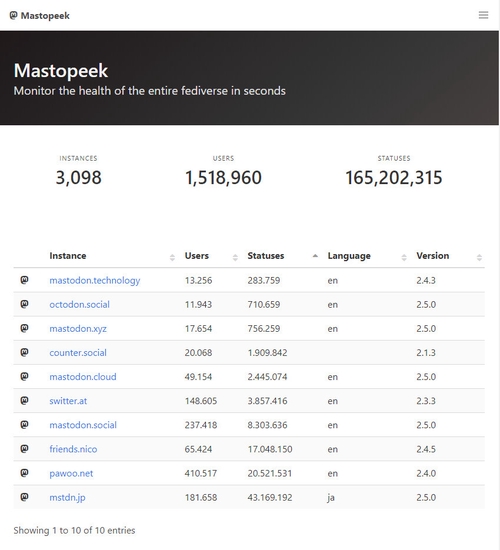Click the ja language cell
The width and height of the screenshot is (500, 550).
331,498
